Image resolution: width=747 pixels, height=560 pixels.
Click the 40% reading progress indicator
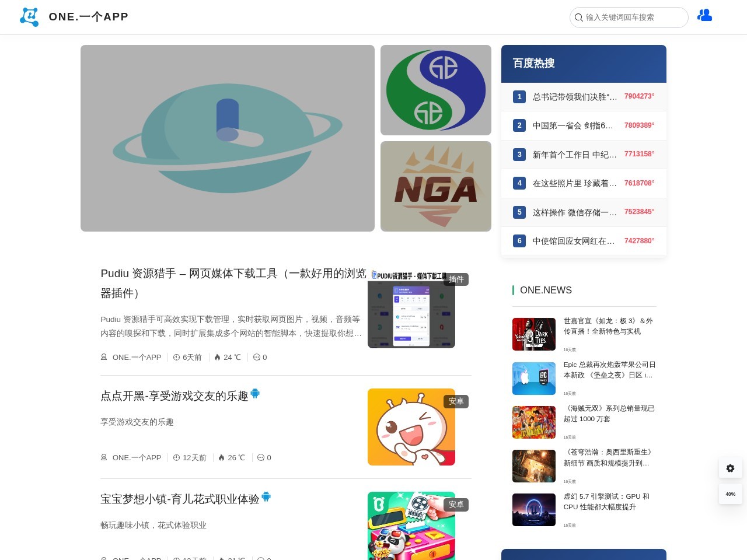tap(730, 494)
